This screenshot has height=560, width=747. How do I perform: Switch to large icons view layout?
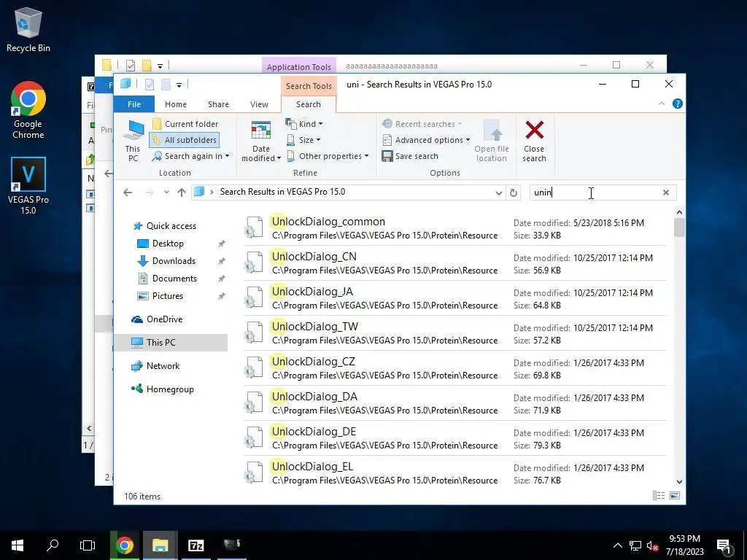coord(675,496)
